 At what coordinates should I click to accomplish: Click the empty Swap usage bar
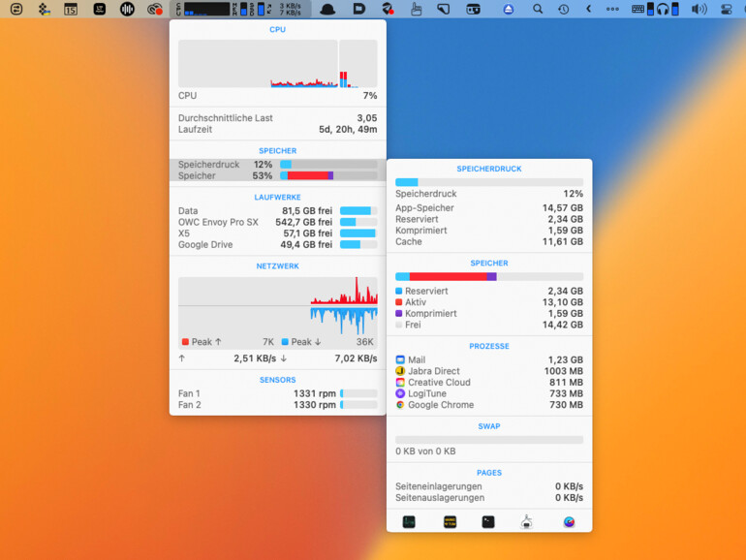coord(489,440)
